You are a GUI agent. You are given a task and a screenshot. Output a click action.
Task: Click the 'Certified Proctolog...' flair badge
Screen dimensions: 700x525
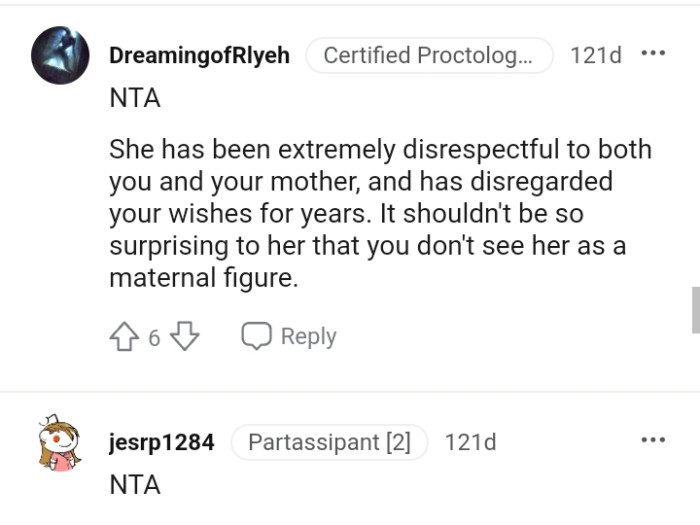[x=428, y=56]
